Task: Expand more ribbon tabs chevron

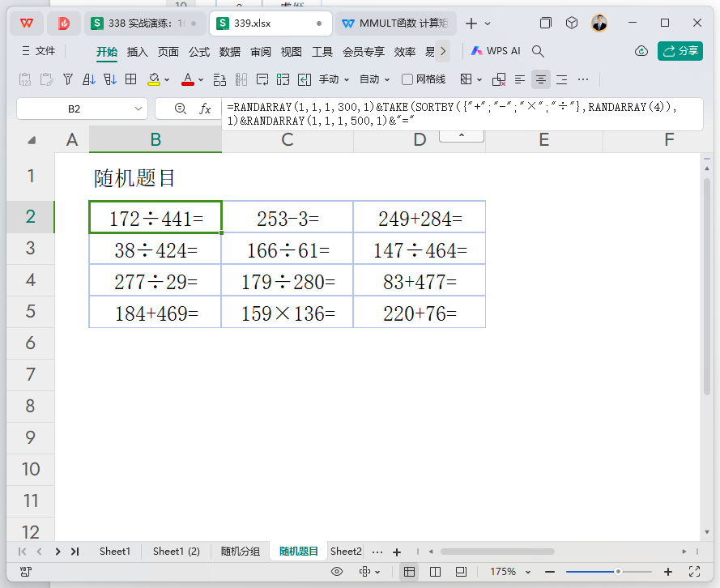Action: click(x=443, y=51)
